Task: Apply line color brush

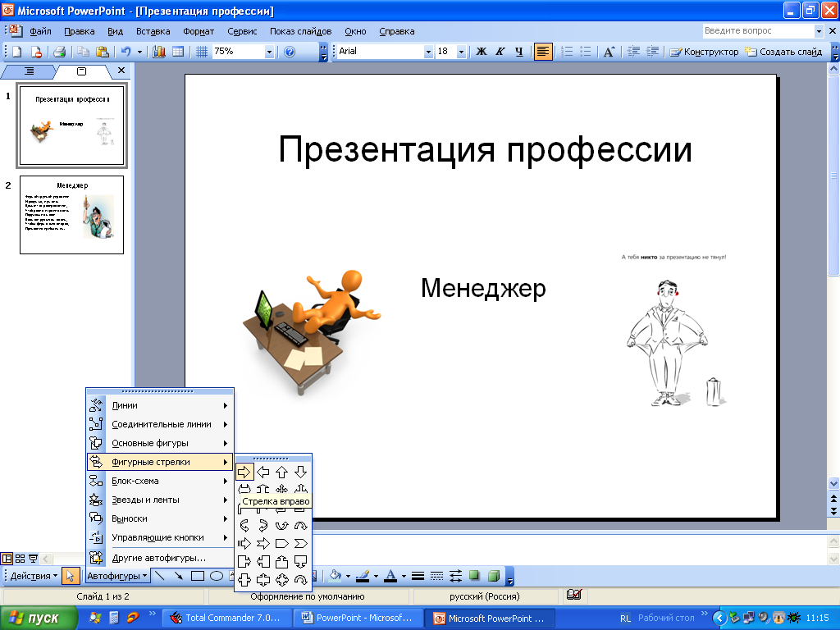Action: coord(363,576)
